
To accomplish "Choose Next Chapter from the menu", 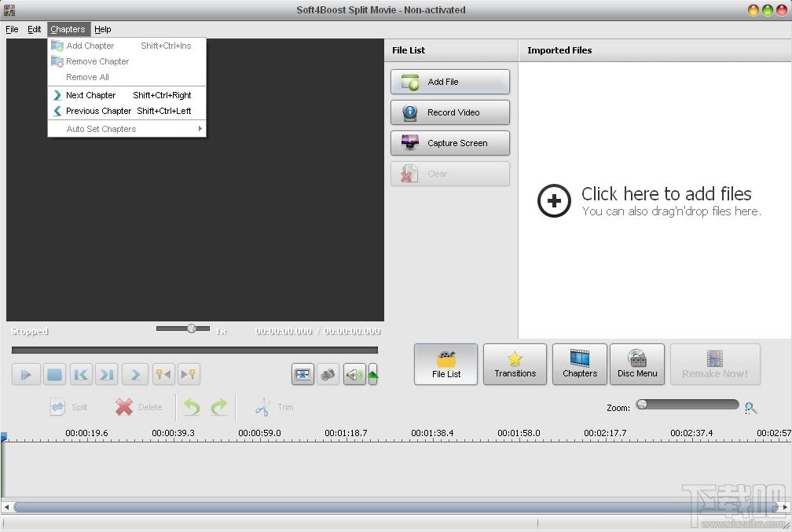I will [126, 95].
